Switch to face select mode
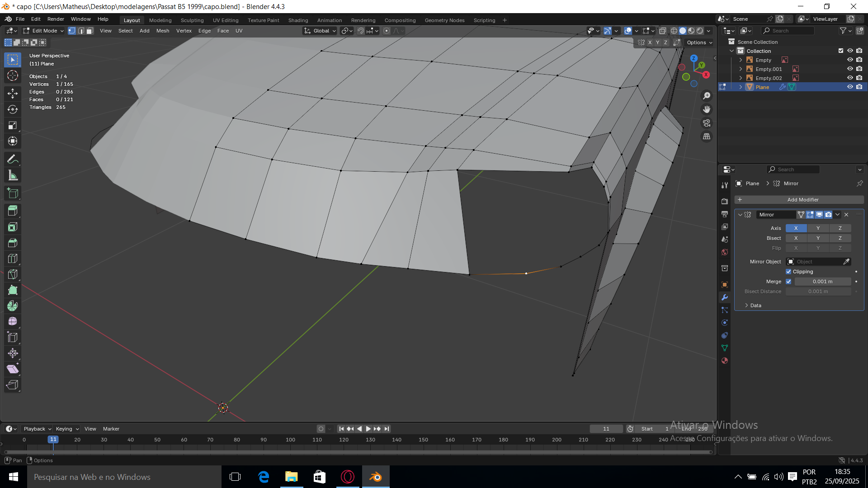The width and height of the screenshot is (868, 488). [90, 31]
